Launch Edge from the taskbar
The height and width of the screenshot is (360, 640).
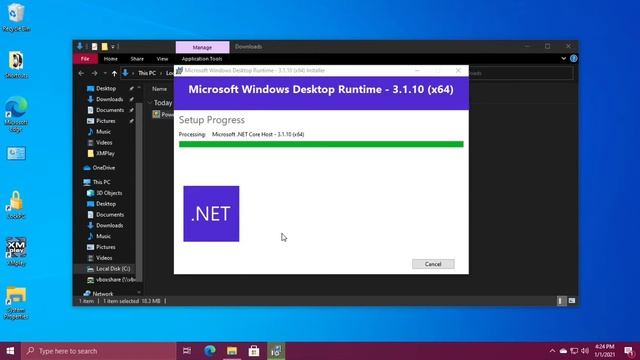(210, 351)
